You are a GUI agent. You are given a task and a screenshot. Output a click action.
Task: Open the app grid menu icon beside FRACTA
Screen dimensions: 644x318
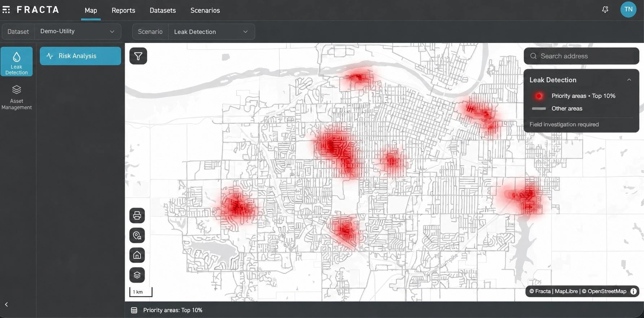[x=6, y=10]
